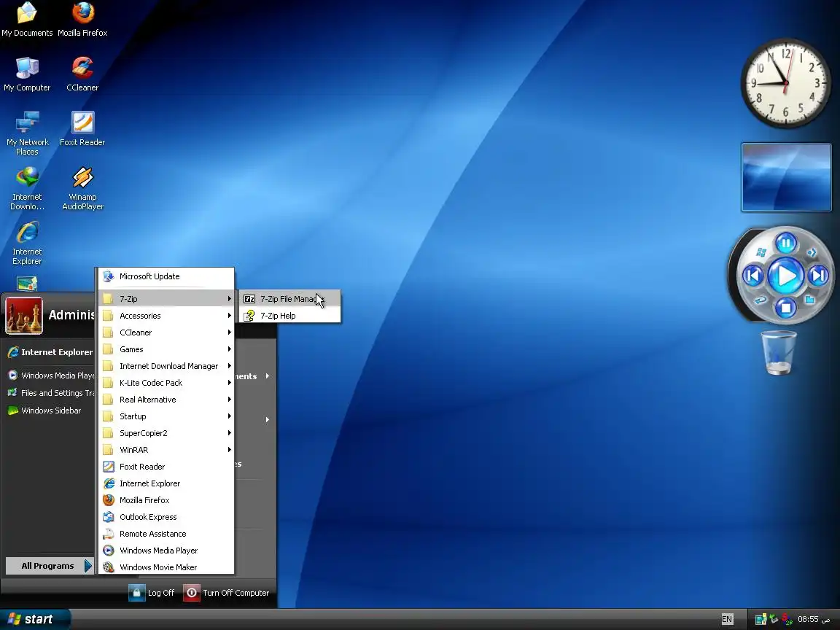The height and width of the screenshot is (630, 840).
Task: Open Windows Media Player in Start menu left pane
Action: 50,376
